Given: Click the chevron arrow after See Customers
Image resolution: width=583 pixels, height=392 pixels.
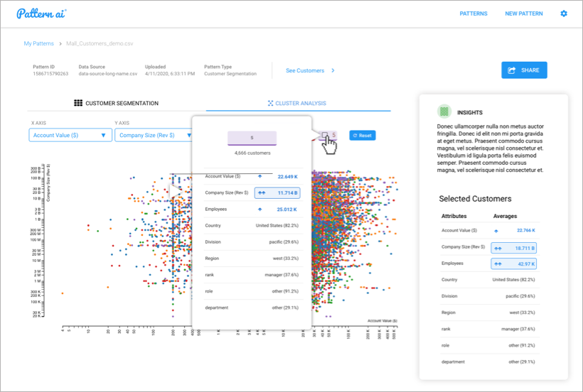Looking at the screenshot, I should 333,70.
